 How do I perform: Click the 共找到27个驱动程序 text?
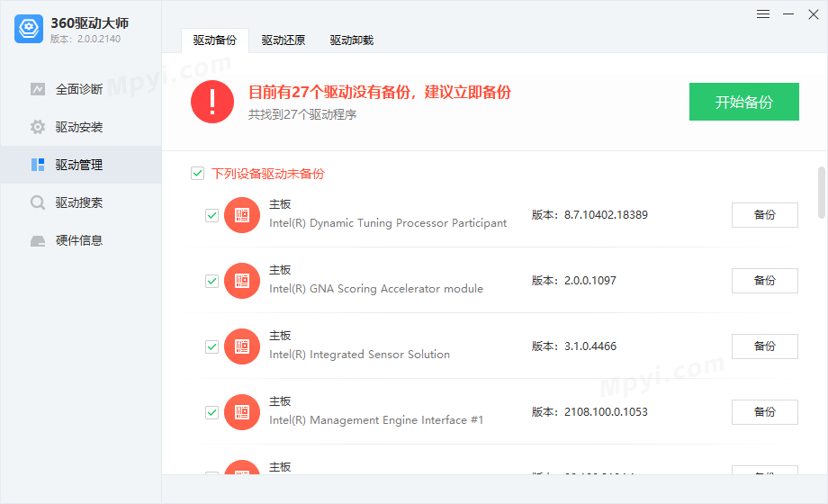(x=302, y=114)
